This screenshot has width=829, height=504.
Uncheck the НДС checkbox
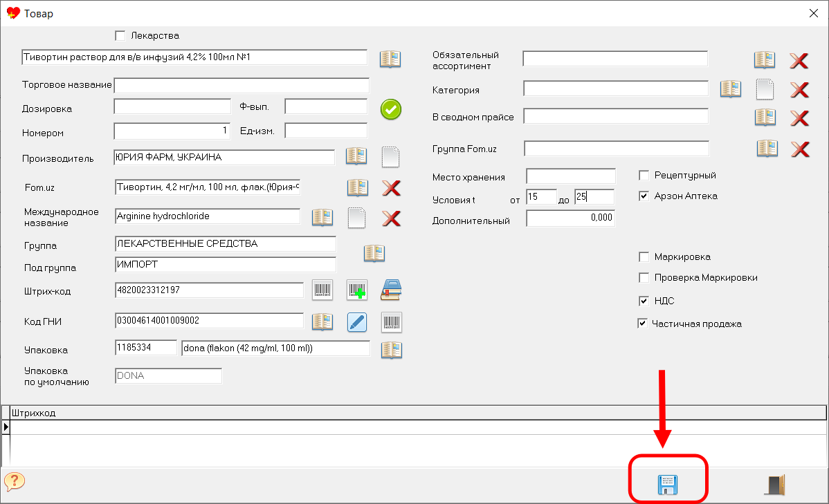pyautogui.click(x=644, y=301)
